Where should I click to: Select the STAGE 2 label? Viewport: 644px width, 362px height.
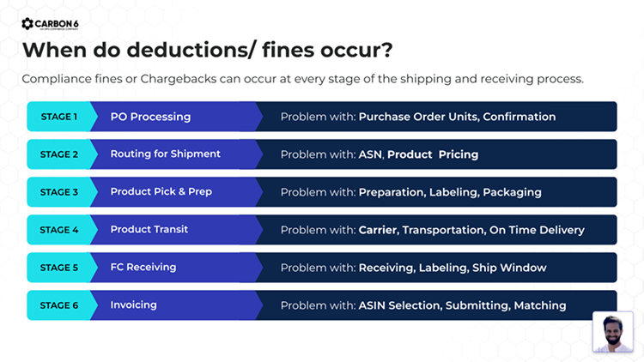click(x=58, y=154)
